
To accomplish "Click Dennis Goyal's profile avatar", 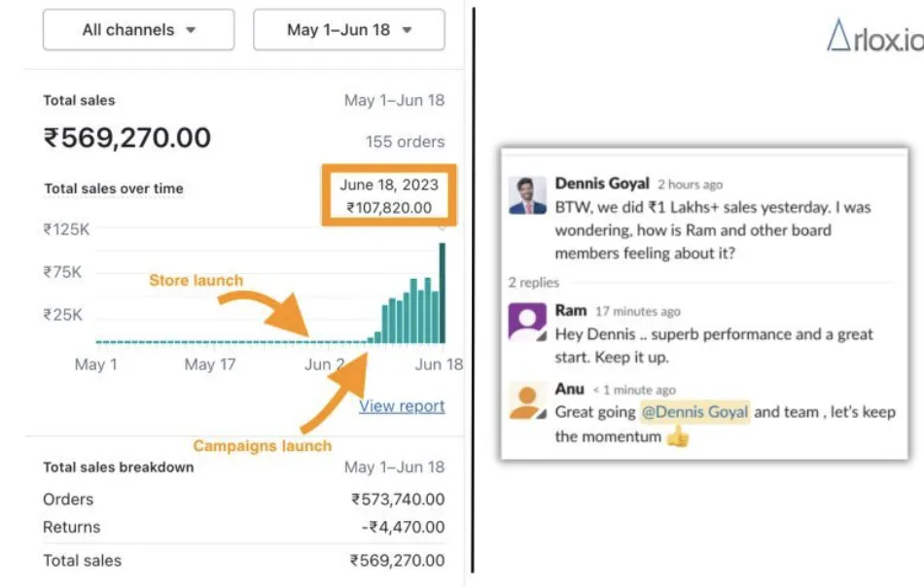I will tap(527, 195).
